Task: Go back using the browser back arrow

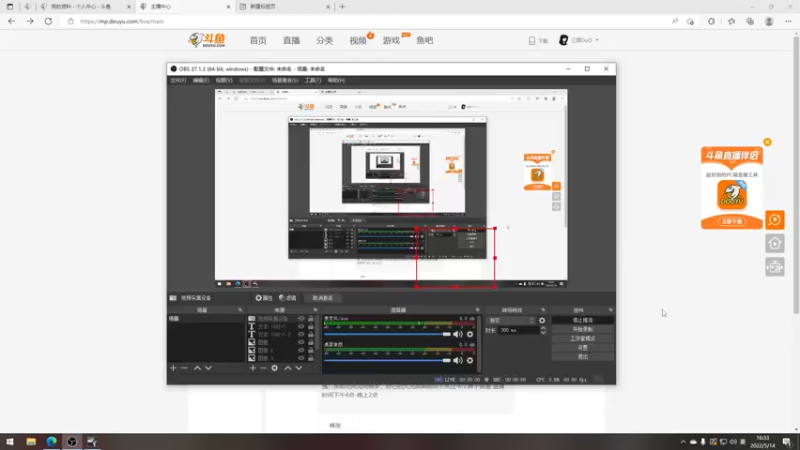Action: [x=11, y=21]
